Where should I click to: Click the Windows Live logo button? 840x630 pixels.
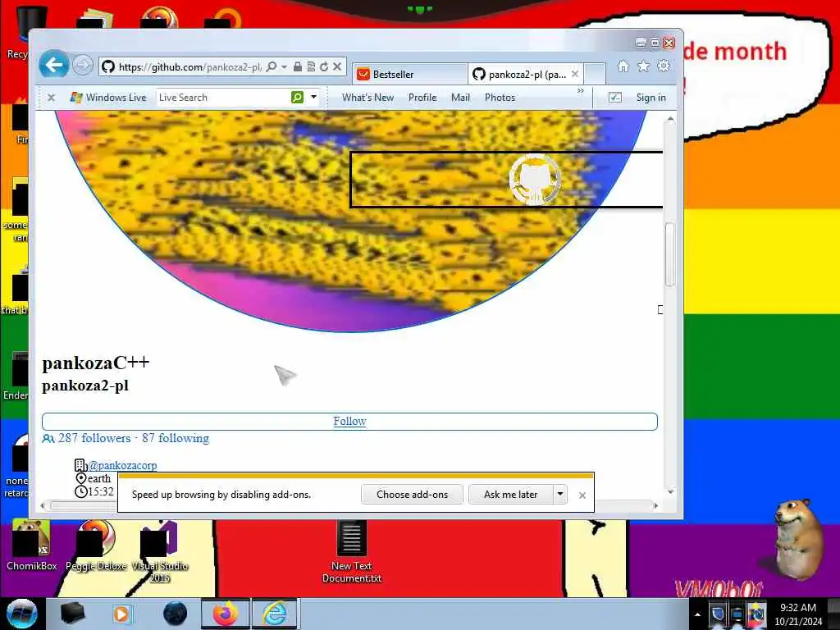click(x=108, y=98)
